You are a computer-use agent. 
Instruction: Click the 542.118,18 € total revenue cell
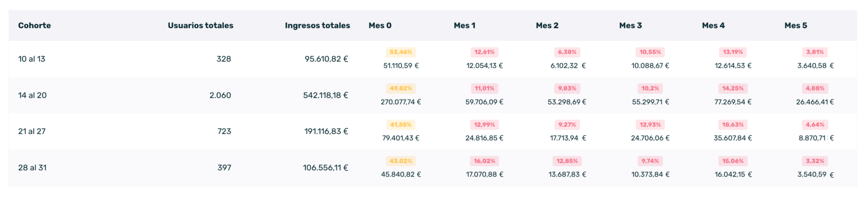pos(325,95)
